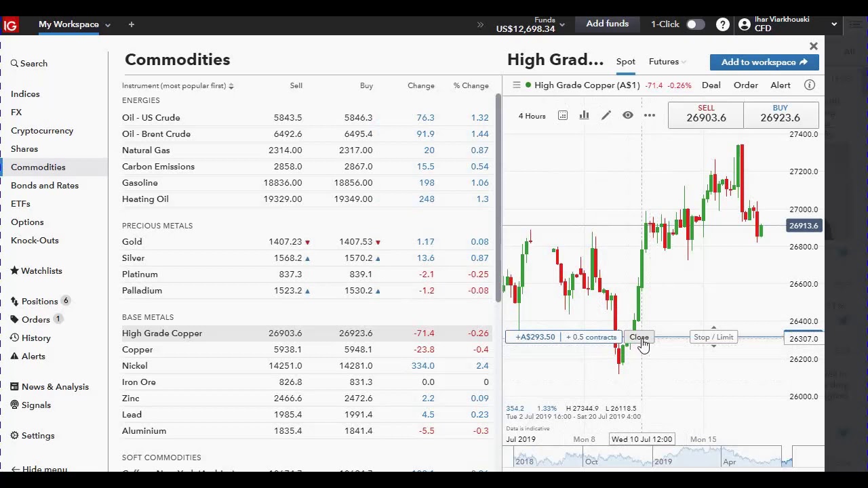Screen dimensions: 868x488
Task: Close the High Grade Copper panel
Action: (x=814, y=46)
